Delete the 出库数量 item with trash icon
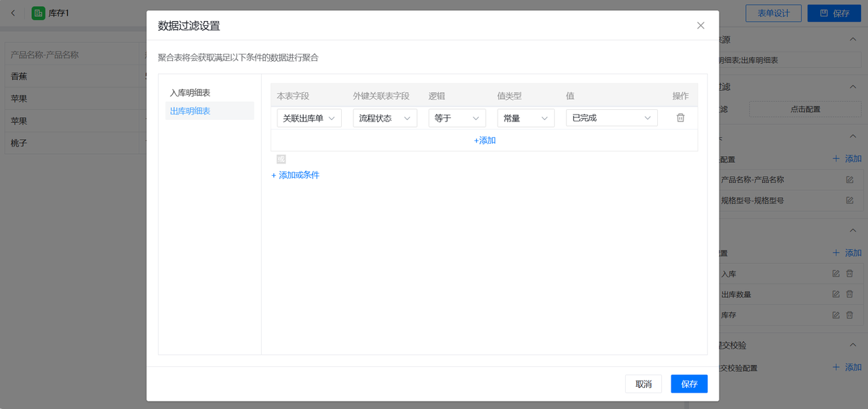Image resolution: width=868 pixels, height=409 pixels. click(849, 294)
